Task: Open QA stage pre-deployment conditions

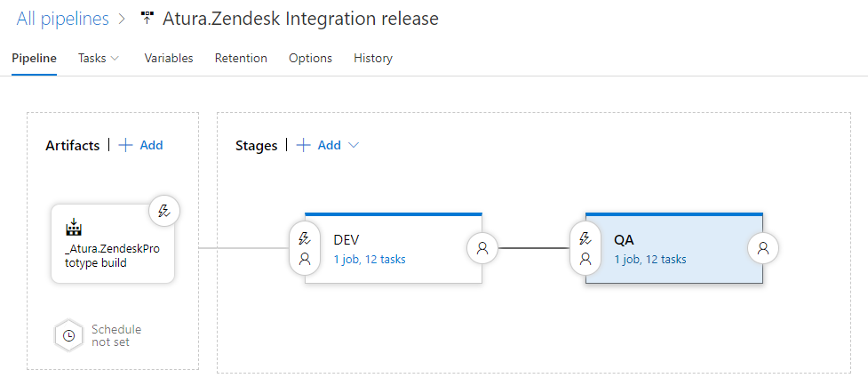Action: pyautogui.click(x=585, y=248)
